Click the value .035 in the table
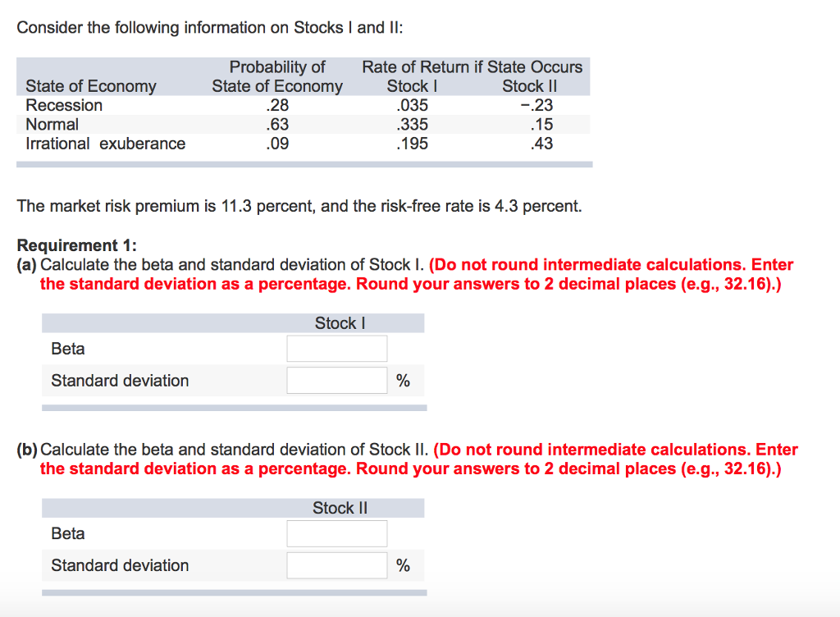The width and height of the screenshot is (840, 617). [x=412, y=105]
